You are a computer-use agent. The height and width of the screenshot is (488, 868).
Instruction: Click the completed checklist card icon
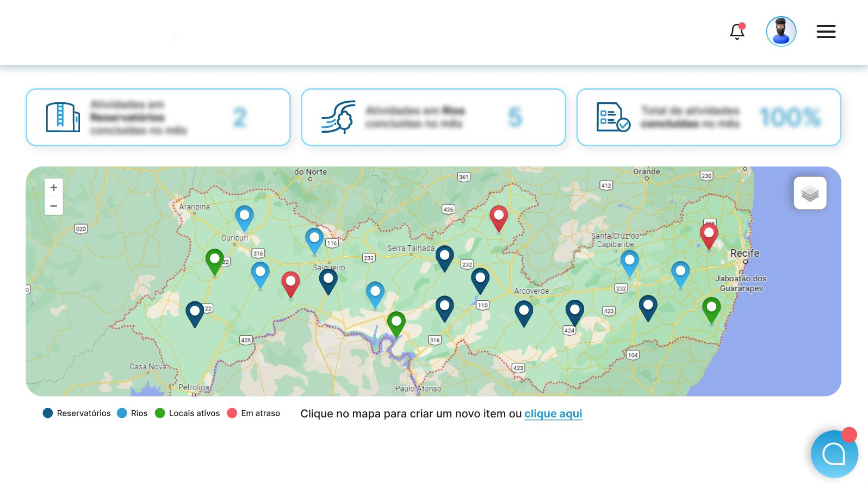613,117
